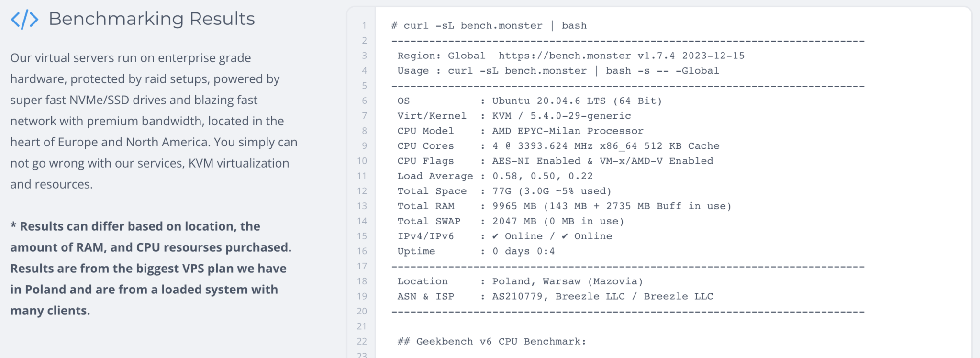Click the bold results disclaimer paragraph
This screenshot has height=358, width=980.
[151, 268]
